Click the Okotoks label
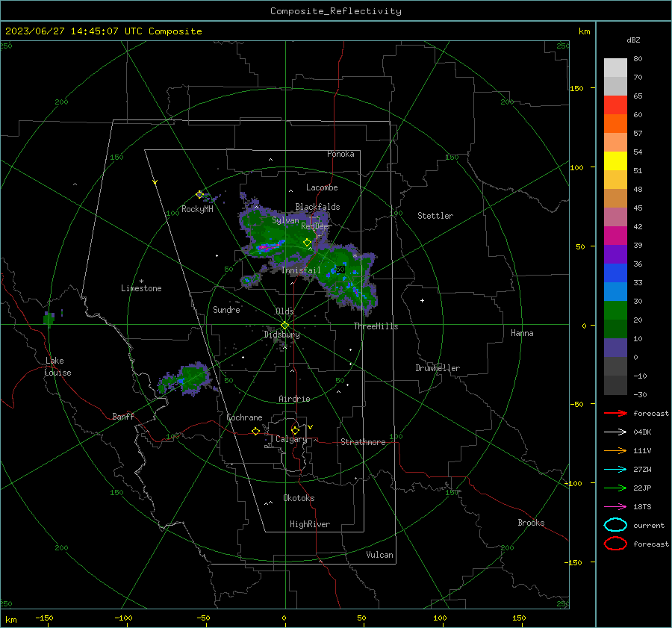Screen dimensions: 672x628 pyautogui.click(x=299, y=498)
